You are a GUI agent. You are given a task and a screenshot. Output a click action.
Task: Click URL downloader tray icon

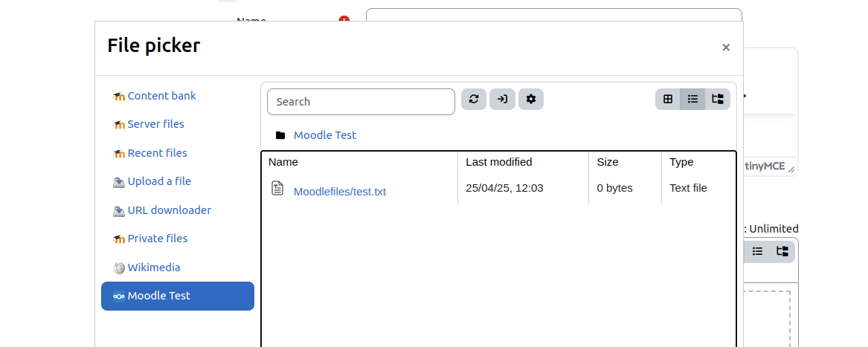pos(119,211)
